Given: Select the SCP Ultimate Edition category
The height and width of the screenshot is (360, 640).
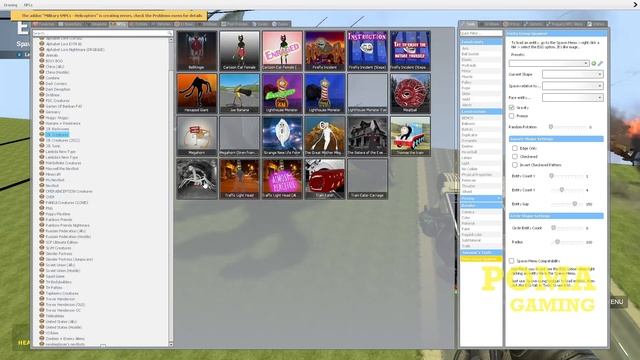Looking at the screenshot, I should (x=62, y=242).
